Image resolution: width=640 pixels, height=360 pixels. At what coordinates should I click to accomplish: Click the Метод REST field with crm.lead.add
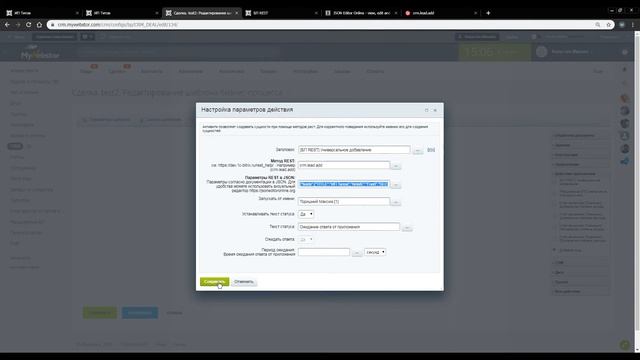coord(344,165)
